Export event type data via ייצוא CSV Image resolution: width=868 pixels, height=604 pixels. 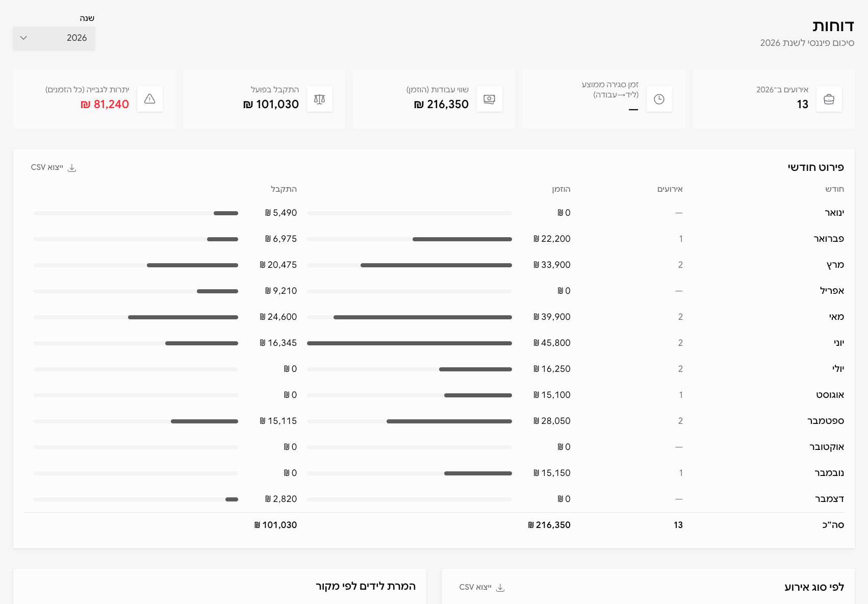point(482,587)
